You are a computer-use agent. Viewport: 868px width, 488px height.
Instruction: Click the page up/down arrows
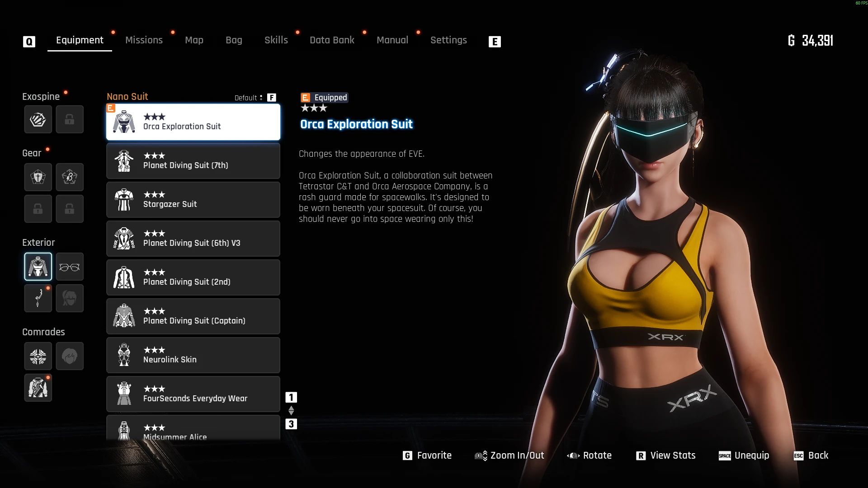[291, 411]
